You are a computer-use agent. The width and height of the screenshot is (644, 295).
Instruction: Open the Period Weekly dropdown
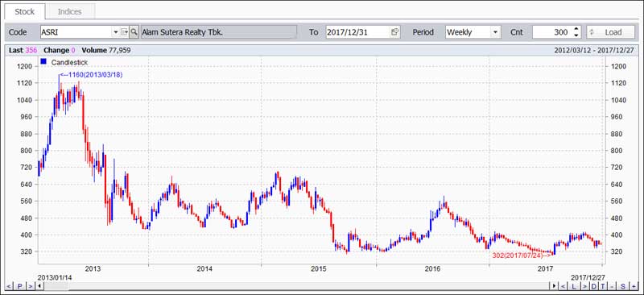click(495, 32)
